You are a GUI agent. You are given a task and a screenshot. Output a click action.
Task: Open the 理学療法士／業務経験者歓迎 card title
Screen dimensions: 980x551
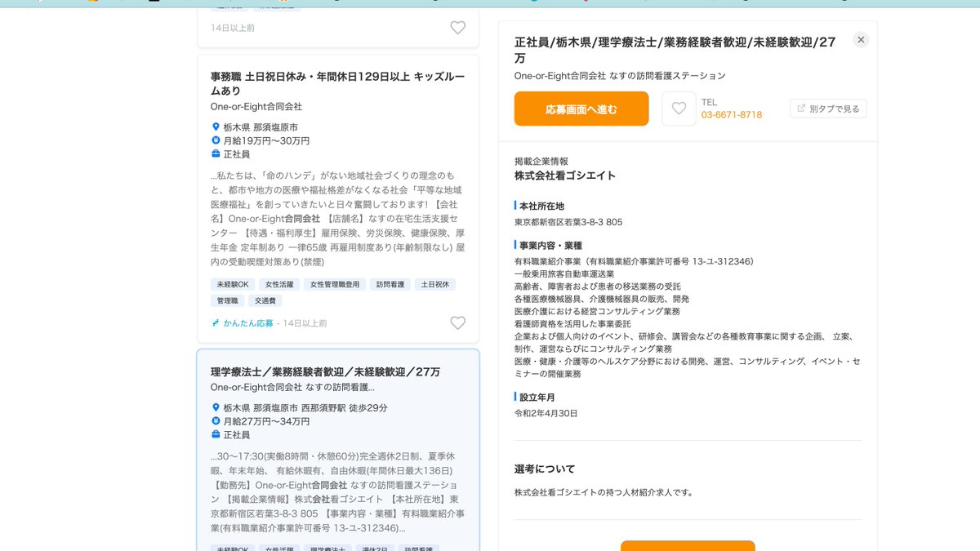[325, 372]
